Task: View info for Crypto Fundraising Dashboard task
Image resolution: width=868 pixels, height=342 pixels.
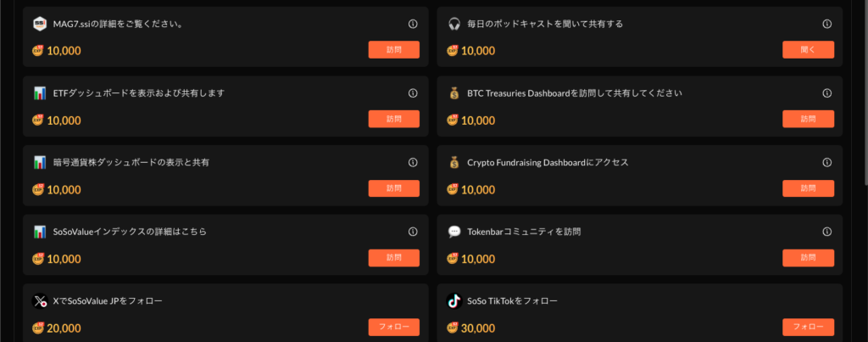Action: (x=826, y=162)
